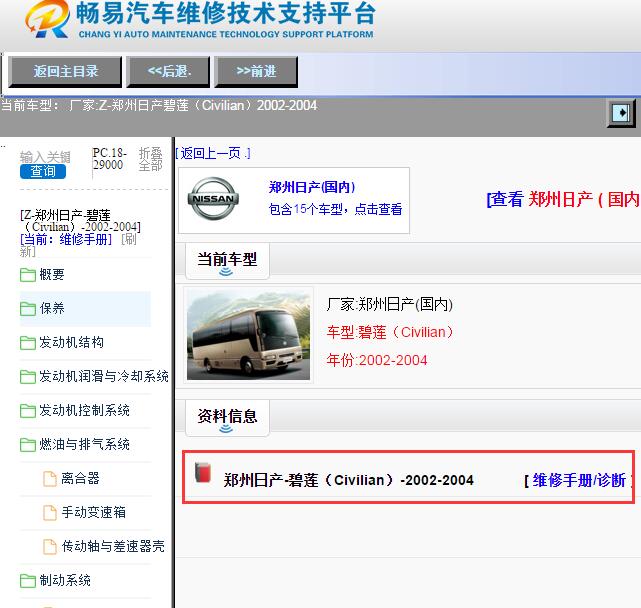641x608 pixels.
Task: Click the 厂家:郑州日产(国内) text
Action: [x=390, y=304]
